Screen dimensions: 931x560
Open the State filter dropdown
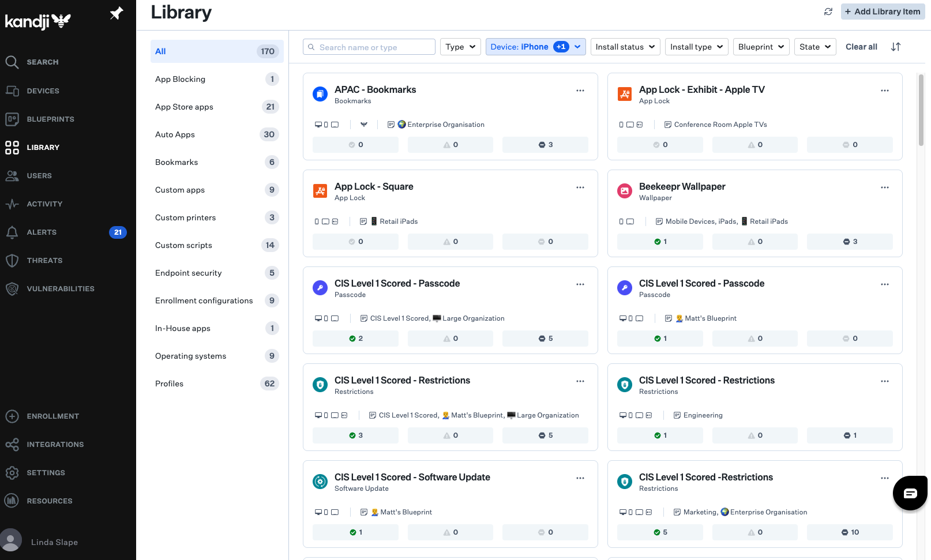click(x=815, y=47)
